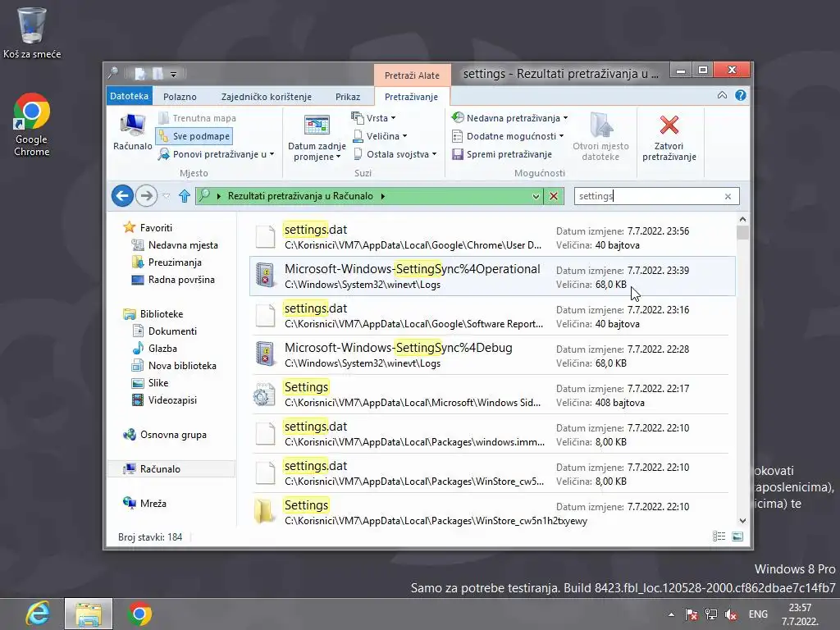Toggle Sve podmape search option
Image resolution: width=840 pixels, height=630 pixels.
194,136
